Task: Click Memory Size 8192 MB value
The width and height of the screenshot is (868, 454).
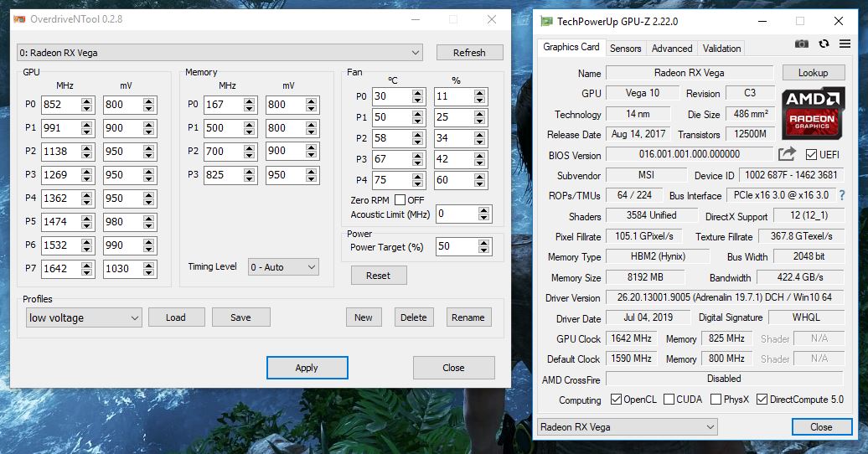Action: pos(645,276)
